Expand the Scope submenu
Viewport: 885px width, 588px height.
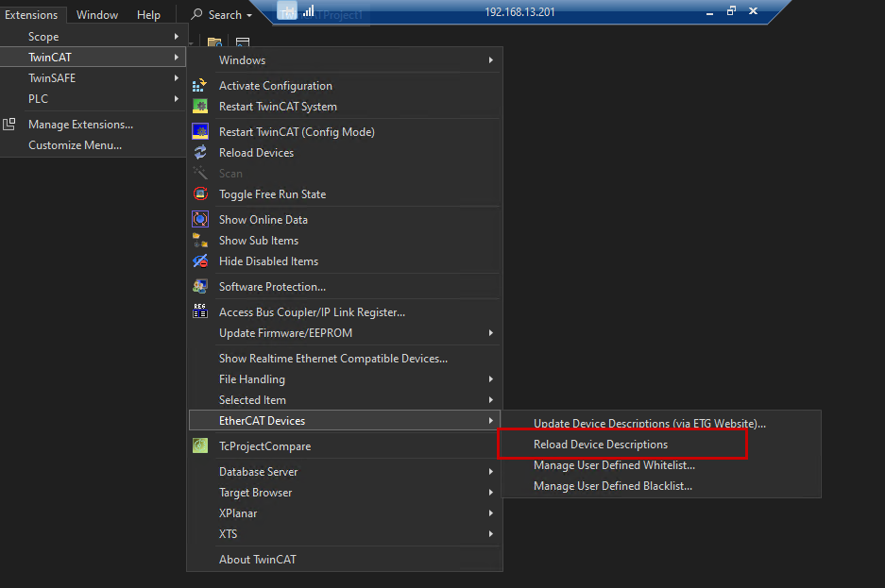pos(93,36)
